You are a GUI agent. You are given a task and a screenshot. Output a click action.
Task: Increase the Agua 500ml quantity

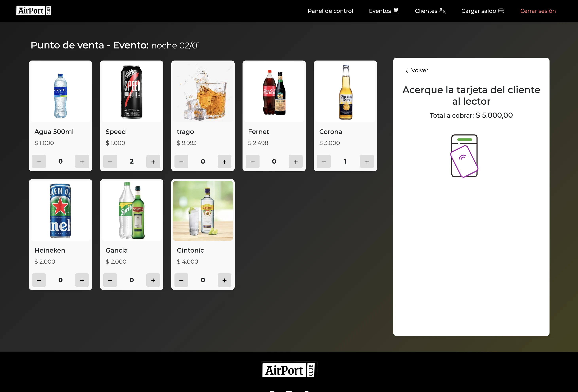82,161
